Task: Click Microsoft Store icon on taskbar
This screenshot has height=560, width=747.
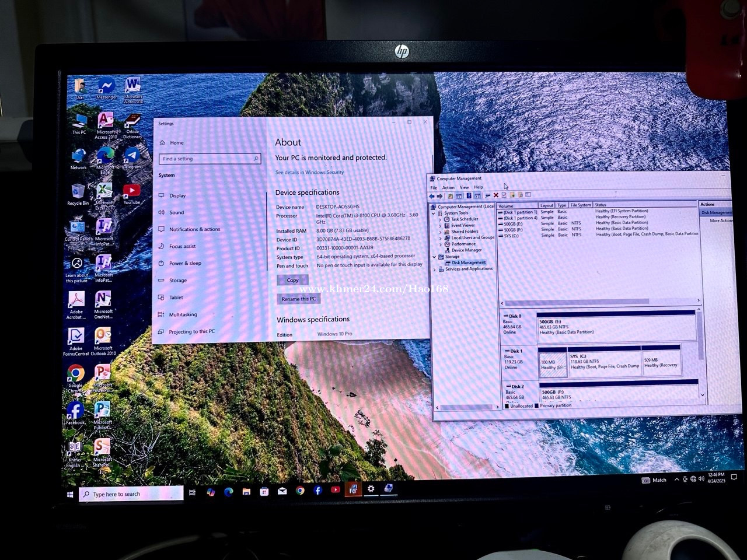Action: coord(264,491)
